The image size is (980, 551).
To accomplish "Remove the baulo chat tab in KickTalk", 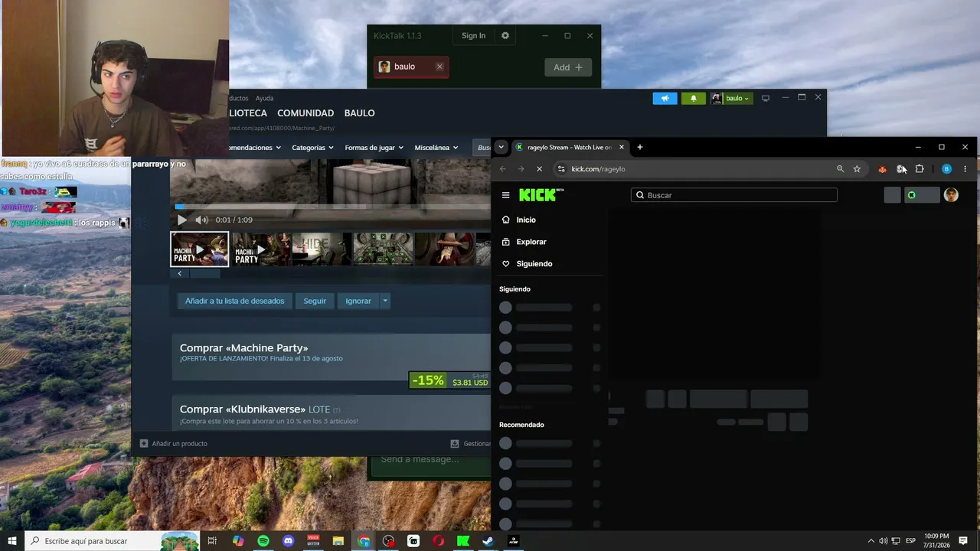I will [439, 67].
